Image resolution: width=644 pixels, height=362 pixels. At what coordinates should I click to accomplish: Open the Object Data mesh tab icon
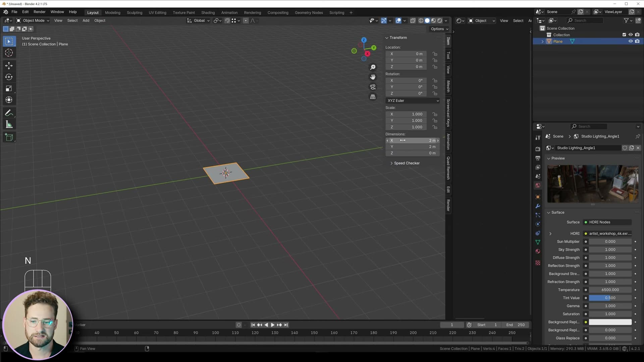[538, 242]
